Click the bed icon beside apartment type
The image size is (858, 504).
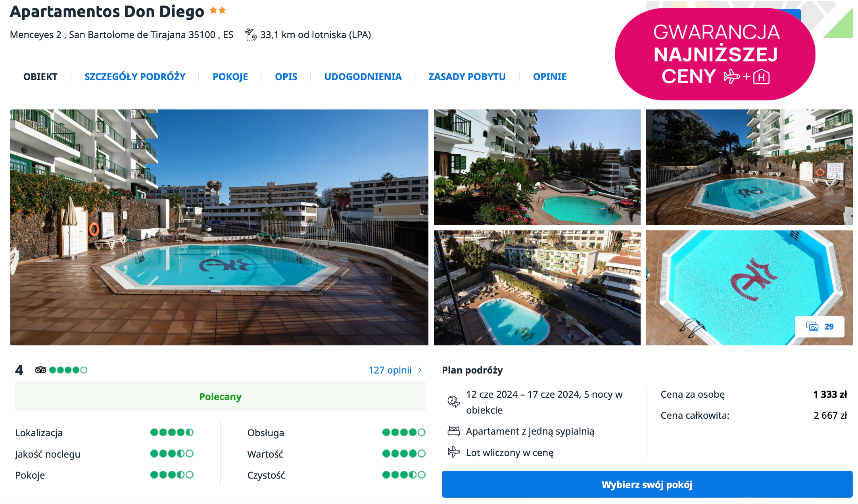(x=453, y=431)
